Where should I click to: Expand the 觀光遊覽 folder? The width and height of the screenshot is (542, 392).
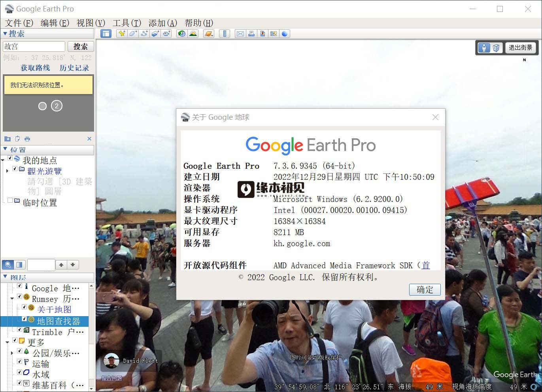[8, 171]
